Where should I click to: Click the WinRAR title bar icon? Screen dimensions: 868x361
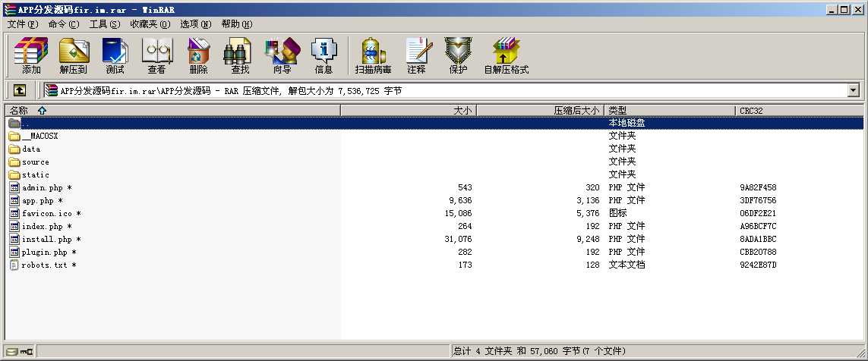pyautogui.click(x=9, y=9)
